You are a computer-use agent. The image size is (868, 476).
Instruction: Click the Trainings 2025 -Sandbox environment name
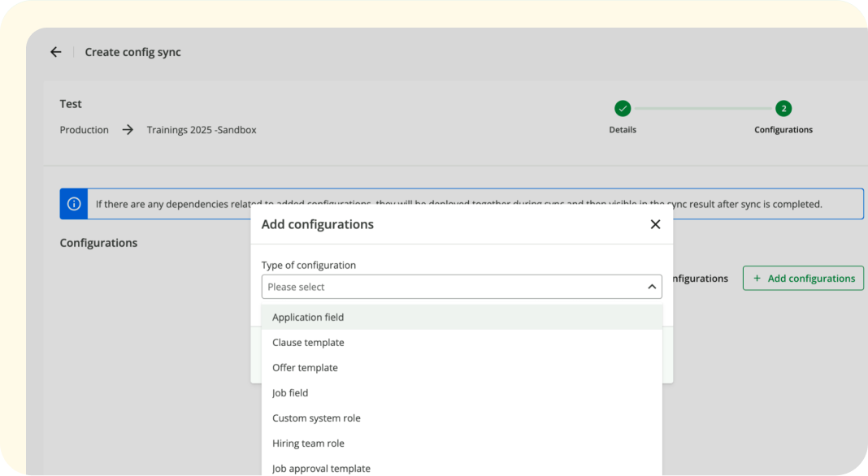pyautogui.click(x=202, y=130)
